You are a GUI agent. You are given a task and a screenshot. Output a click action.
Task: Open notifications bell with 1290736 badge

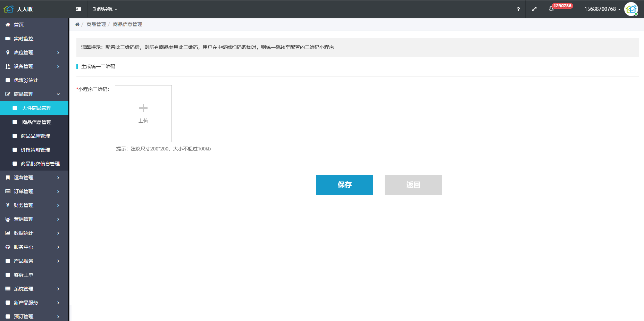click(551, 9)
